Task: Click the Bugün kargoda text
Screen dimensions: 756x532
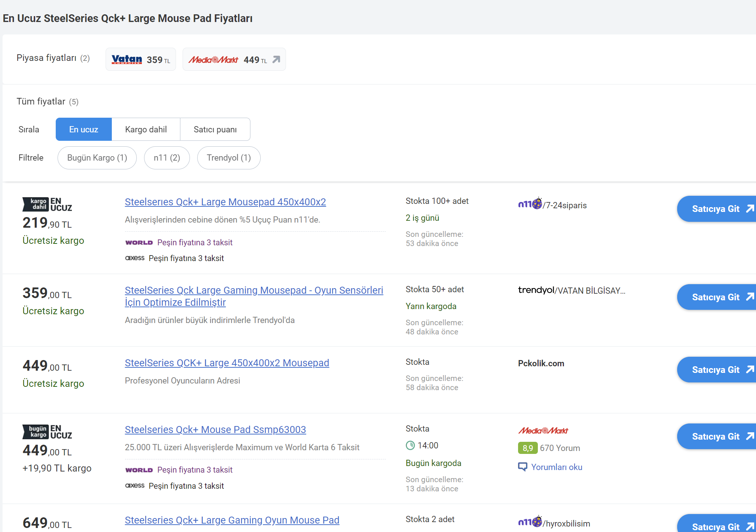Action: [x=433, y=463]
